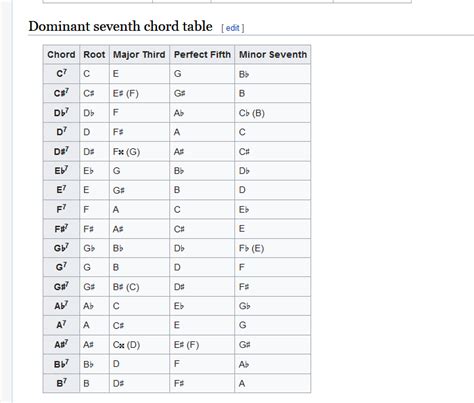
Task: Click the Chord column header
Action: click(61, 54)
